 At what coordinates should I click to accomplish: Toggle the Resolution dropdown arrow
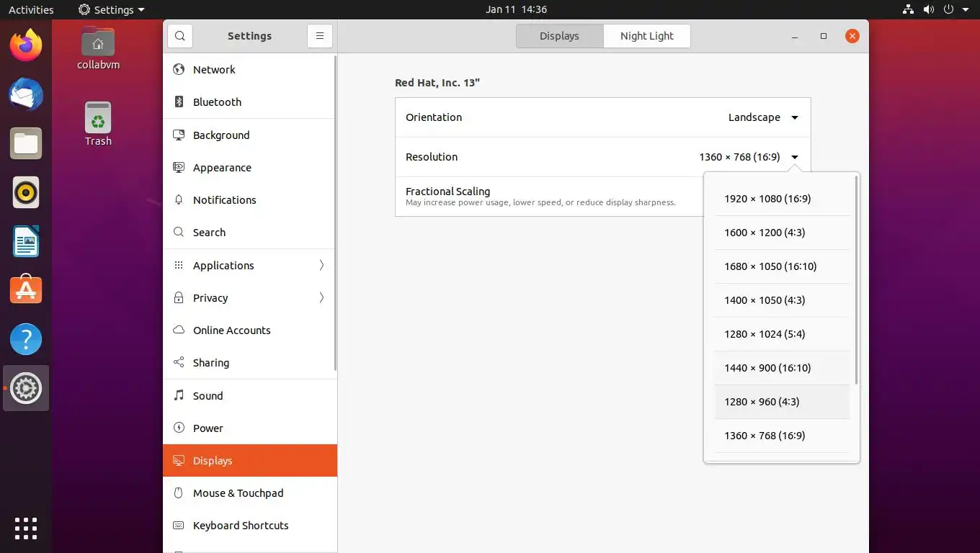(x=795, y=157)
